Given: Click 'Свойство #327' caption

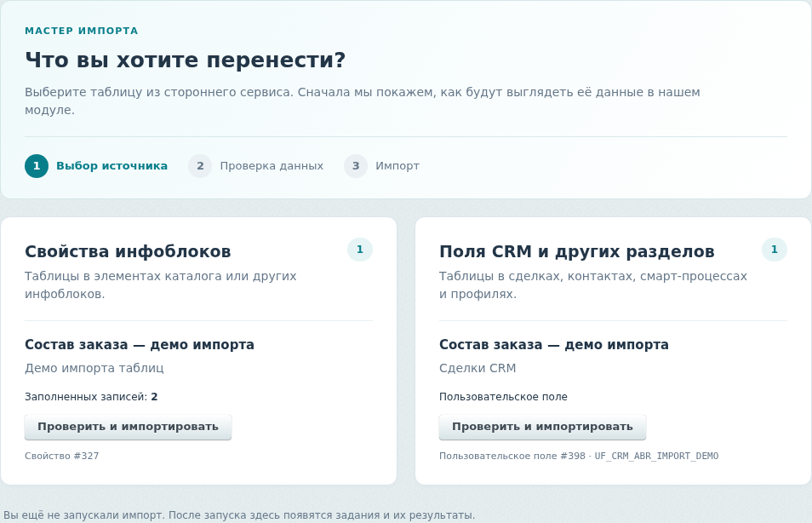Looking at the screenshot, I should (x=61, y=457).
